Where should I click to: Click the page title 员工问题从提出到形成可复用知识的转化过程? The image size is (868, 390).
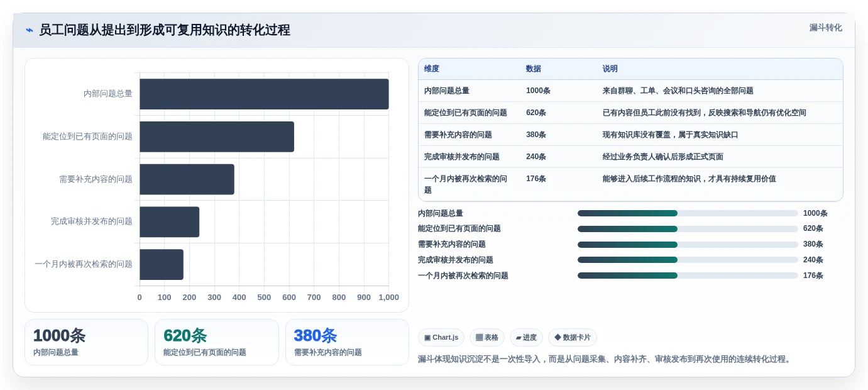165,30
